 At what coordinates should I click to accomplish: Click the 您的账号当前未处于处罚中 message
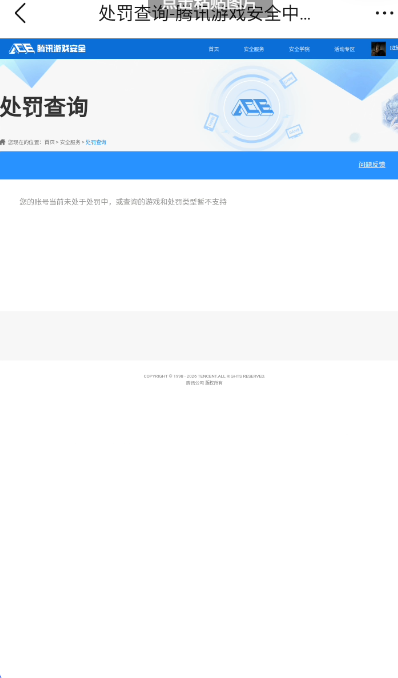click(123, 201)
